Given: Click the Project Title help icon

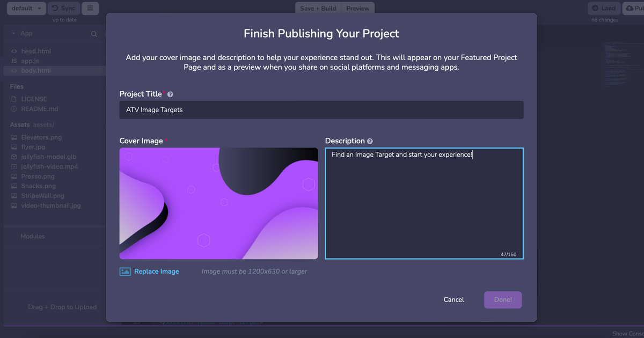Looking at the screenshot, I should 170,94.
